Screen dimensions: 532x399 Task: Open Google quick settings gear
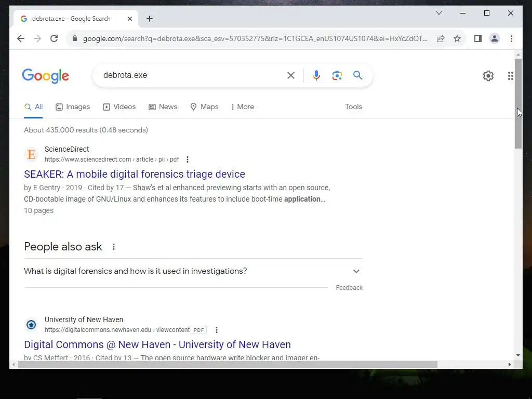(x=488, y=76)
